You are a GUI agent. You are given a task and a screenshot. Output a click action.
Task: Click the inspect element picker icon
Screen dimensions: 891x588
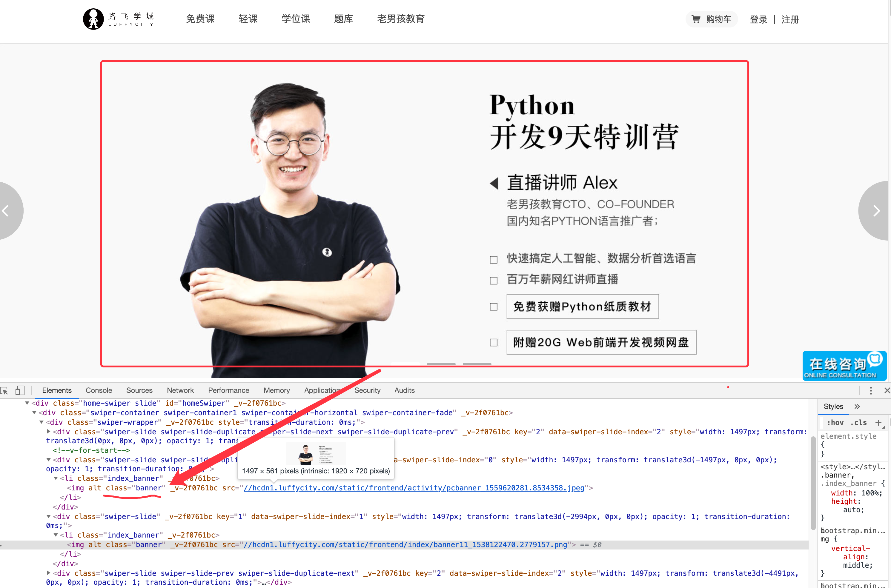(x=4, y=390)
